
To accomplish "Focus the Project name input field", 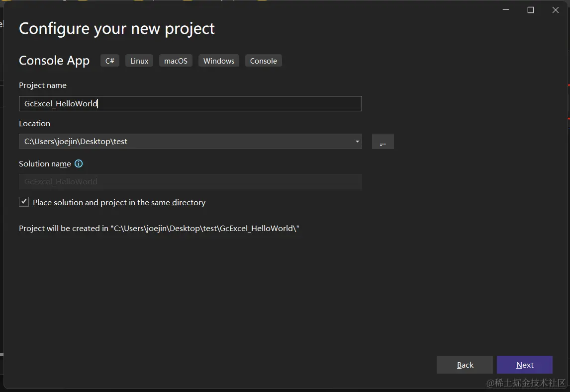I will point(190,103).
